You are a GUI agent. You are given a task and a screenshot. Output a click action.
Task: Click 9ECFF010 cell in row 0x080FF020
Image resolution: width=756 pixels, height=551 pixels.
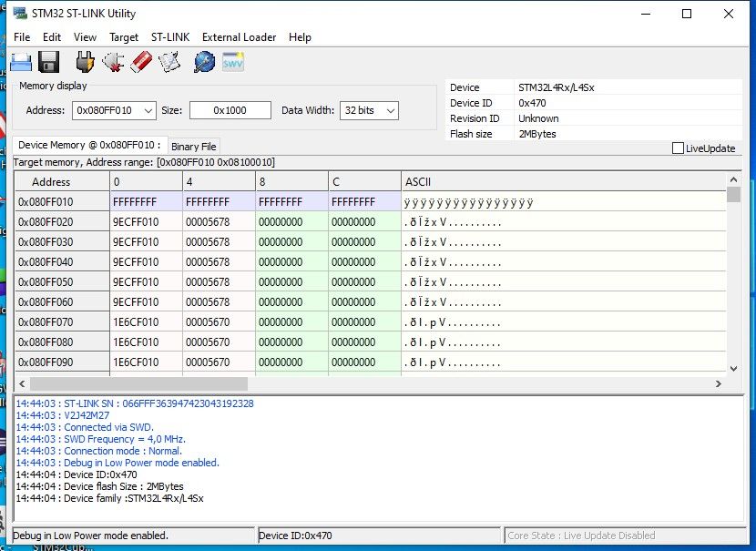click(146, 222)
